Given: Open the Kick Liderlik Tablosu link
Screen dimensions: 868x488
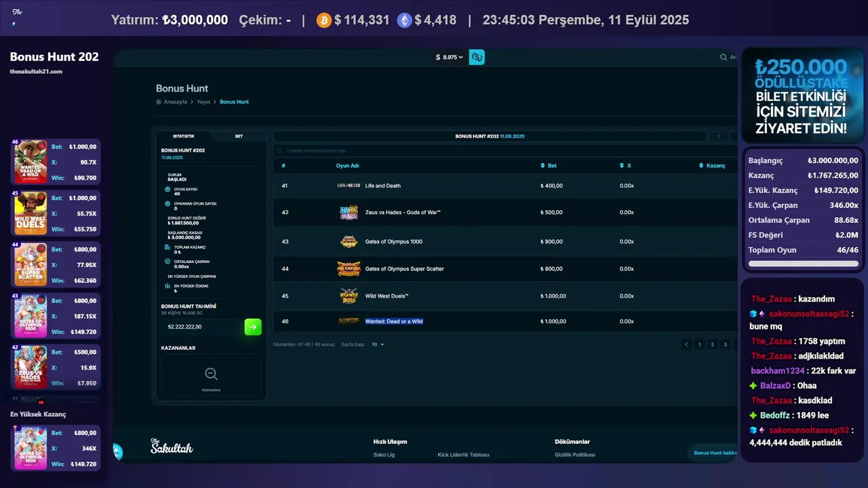Looking at the screenshot, I should tap(463, 455).
